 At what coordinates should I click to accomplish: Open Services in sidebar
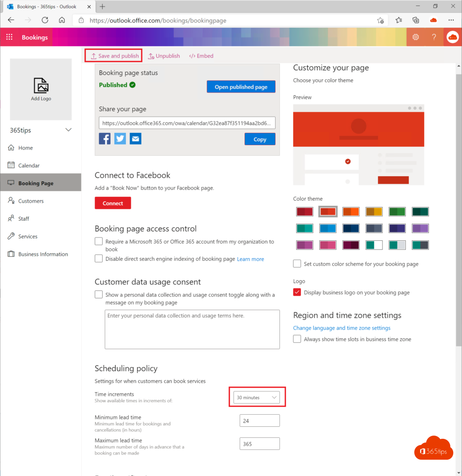click(41, 237)
